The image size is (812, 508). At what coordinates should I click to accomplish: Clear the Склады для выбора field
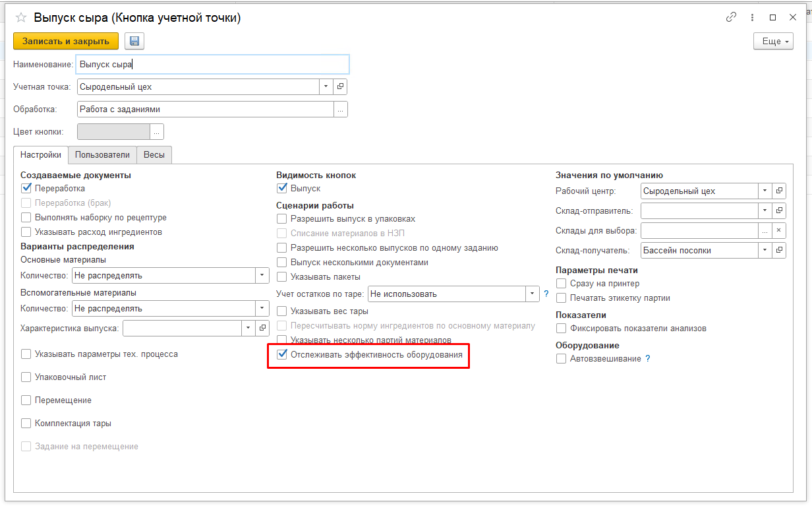tap(779, 231)
